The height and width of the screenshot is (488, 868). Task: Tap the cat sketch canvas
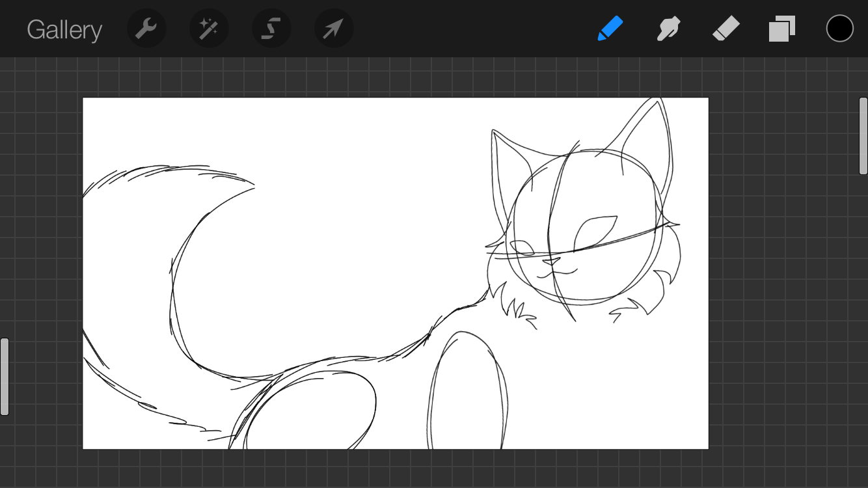click(x=396, y=273)
